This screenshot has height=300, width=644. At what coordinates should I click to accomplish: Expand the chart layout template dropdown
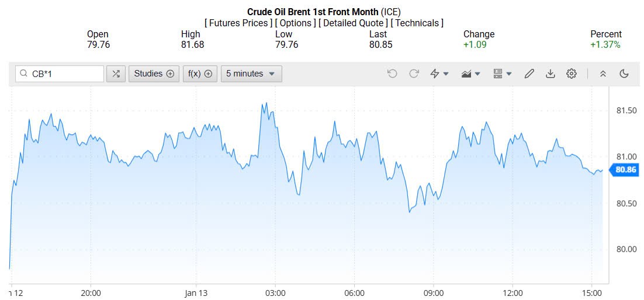click(x=503, y=74)
